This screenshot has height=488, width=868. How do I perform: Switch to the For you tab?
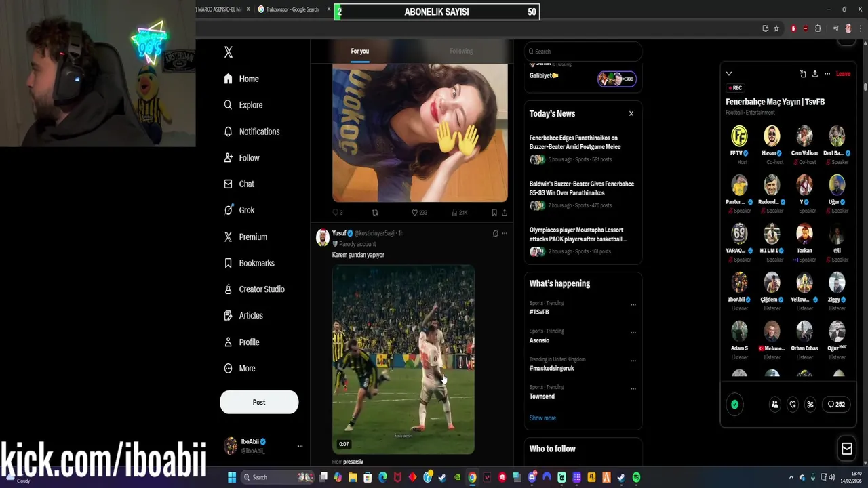[360, 52]
